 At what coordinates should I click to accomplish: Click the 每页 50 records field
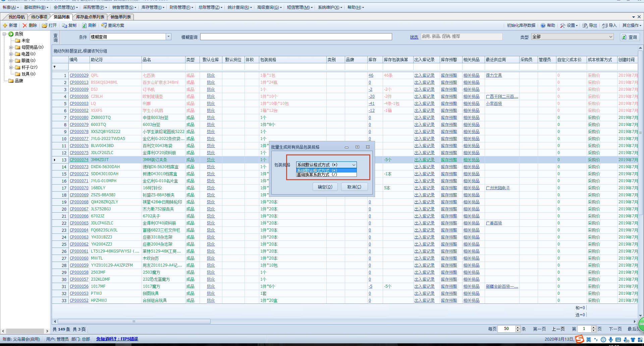(506, 329)
